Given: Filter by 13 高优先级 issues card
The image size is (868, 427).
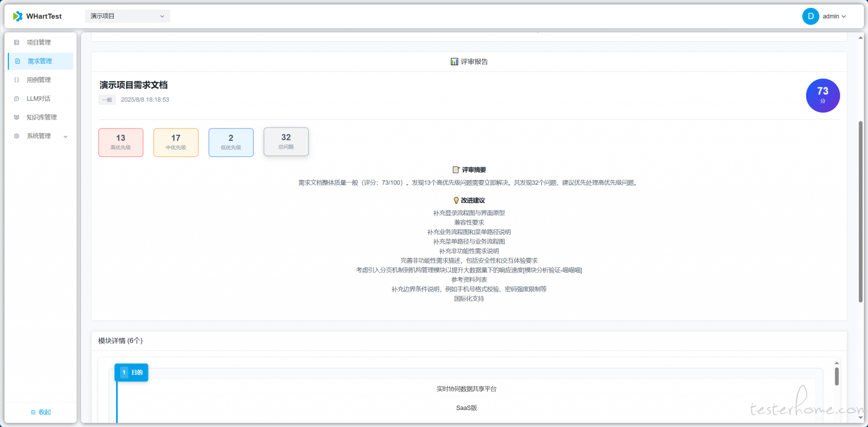Looking at the screenshot, I should click(x=121, y=142).
